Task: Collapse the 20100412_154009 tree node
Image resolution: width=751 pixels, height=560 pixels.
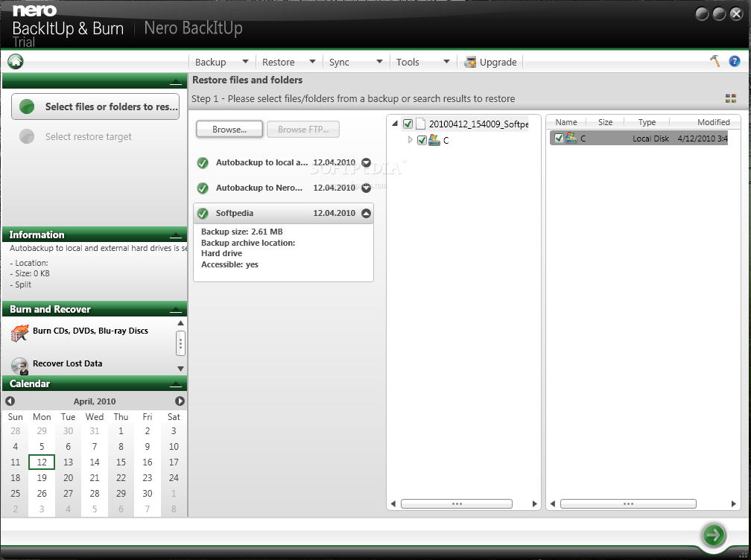Action: coord(395,124)
